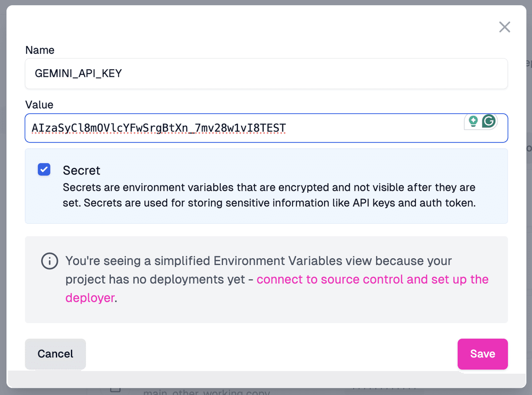The image size is (532, 395).
Task: Cancel editing the environment variable
Action: [x=55, y=354]
